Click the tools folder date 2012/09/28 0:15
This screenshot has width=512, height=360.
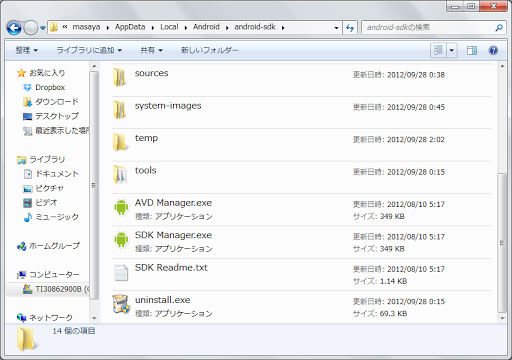416,172
